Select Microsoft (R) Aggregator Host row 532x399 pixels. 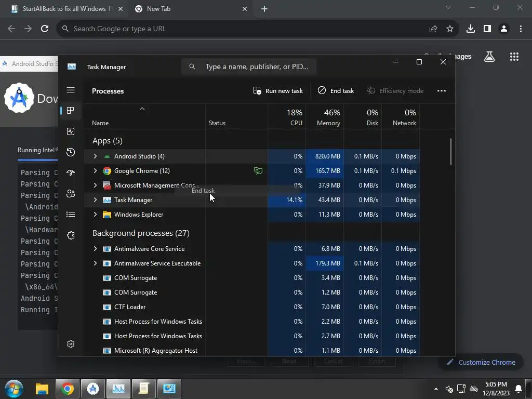pyautogui.click(x=252, y=351)
